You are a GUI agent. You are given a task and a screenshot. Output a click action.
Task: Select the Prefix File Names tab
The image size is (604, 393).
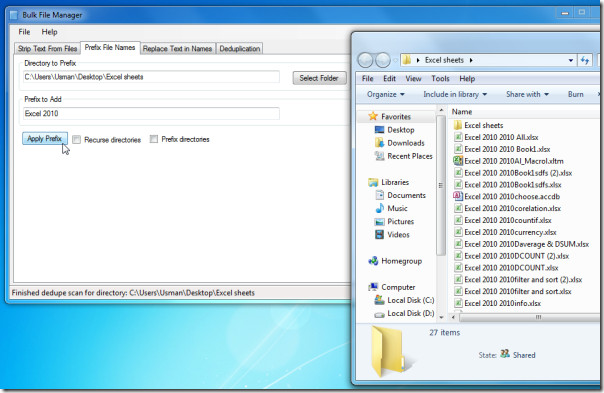tap(110, 47)
